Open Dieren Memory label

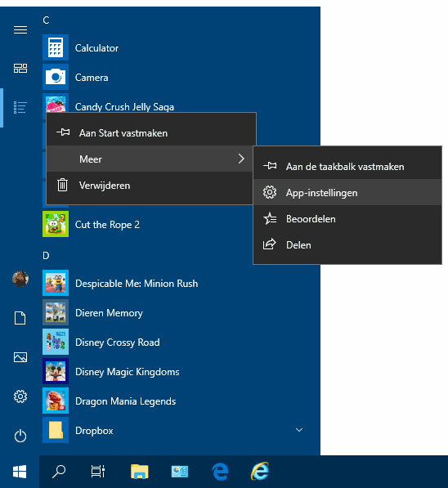109,313
